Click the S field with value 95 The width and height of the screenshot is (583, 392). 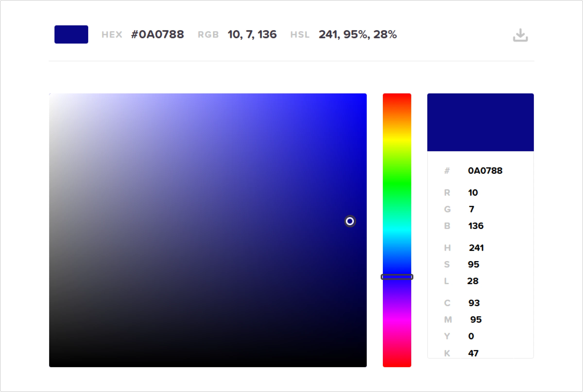pyautogui.click(x=473, y=264)
